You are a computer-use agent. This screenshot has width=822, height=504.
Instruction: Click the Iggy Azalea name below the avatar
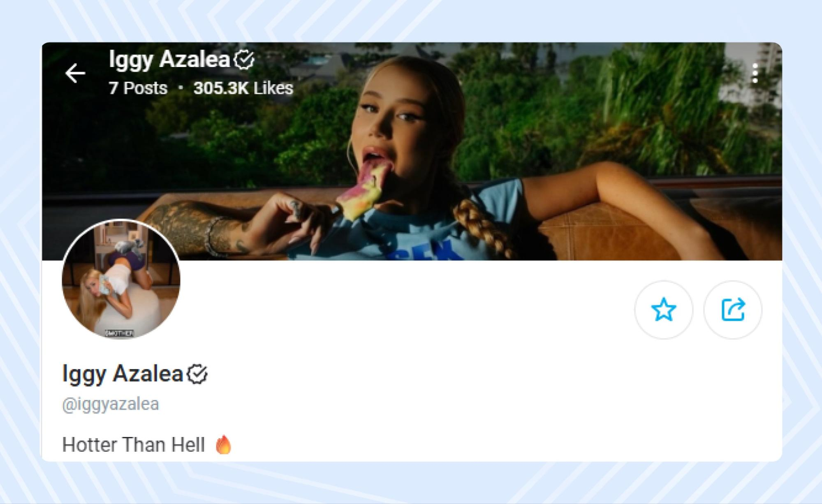tap(123, 374)
